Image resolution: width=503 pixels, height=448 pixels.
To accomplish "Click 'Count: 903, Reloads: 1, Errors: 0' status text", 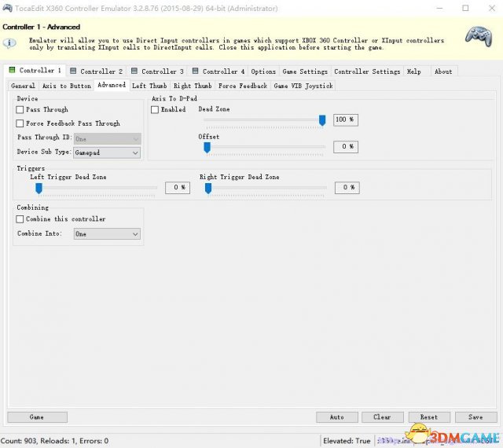I will [54, 441].
